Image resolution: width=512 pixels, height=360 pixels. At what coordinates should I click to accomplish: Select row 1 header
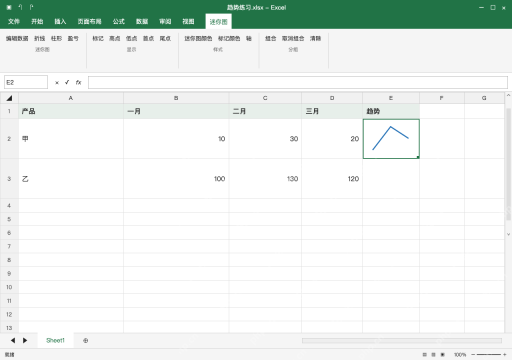[x=9, y=111]
